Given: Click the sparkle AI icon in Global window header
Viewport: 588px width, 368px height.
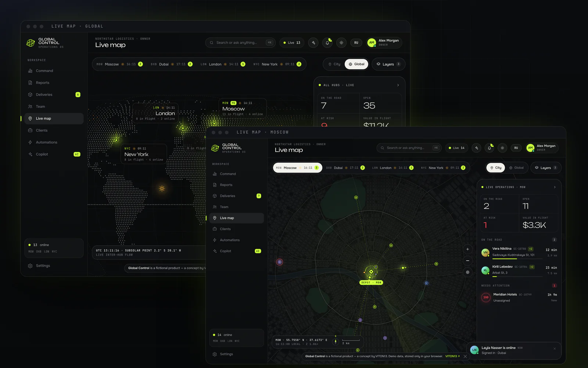Looking at the screenshot, I should (313, 43).
